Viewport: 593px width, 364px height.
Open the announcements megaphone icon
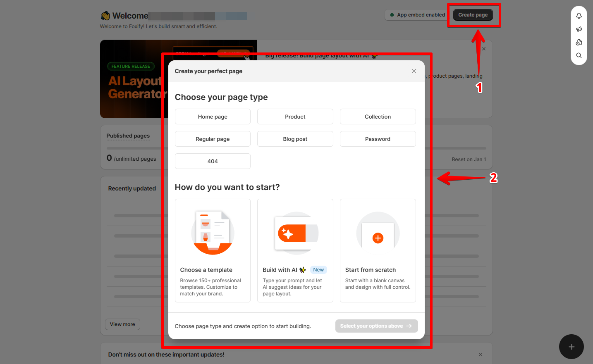(x=579, y=29)
